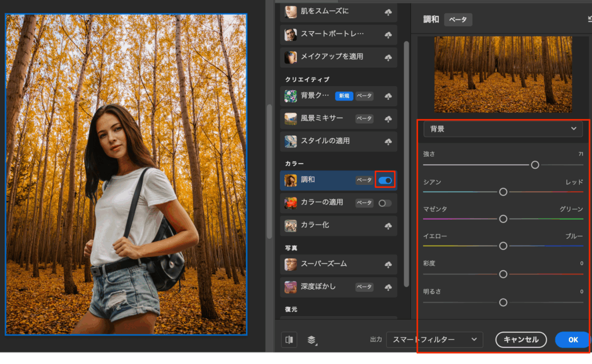Click the 彩度 slider handle
This screenshot has width=592, height=364.
tap(503, 274)
